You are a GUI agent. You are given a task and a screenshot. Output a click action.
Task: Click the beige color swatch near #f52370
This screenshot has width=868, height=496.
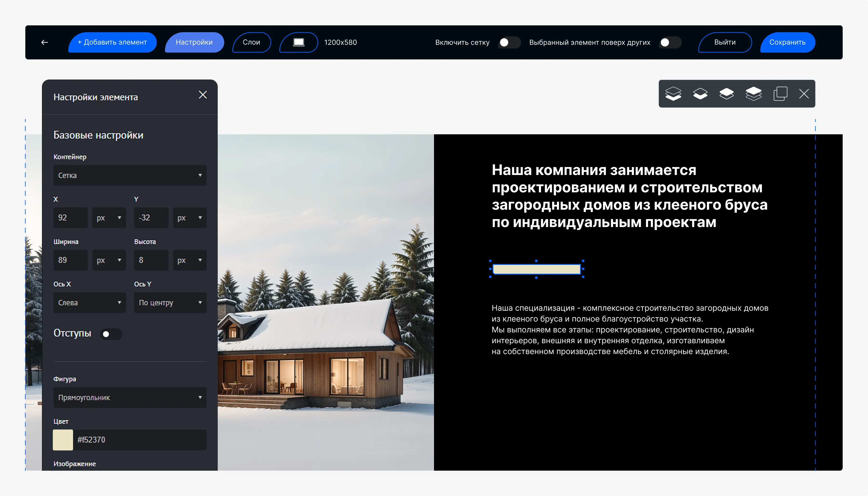point(63,440)
